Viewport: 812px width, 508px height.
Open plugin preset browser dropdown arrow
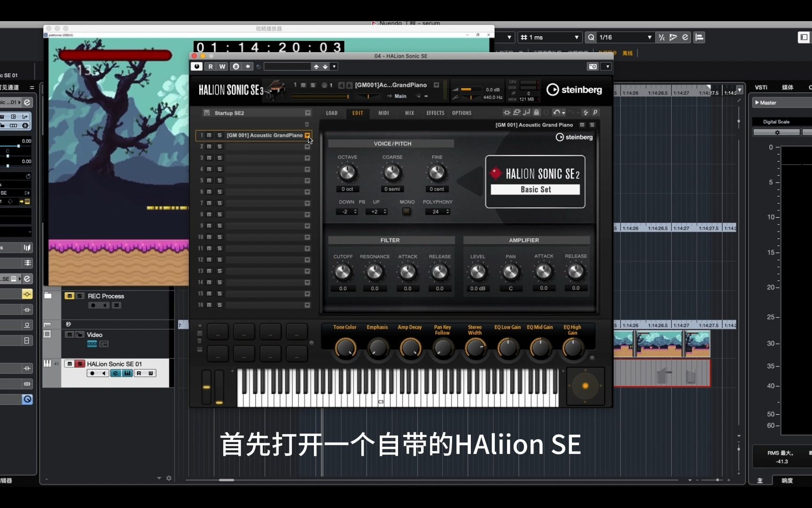pos(334,66)
